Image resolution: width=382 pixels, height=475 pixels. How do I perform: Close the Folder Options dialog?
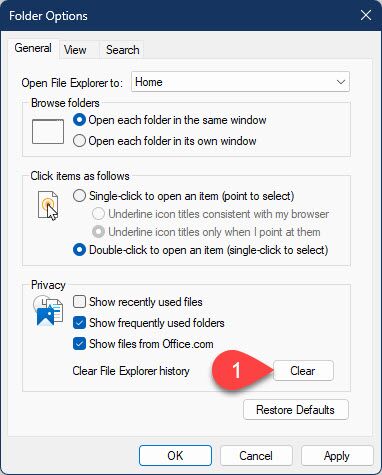click(366, 15)
